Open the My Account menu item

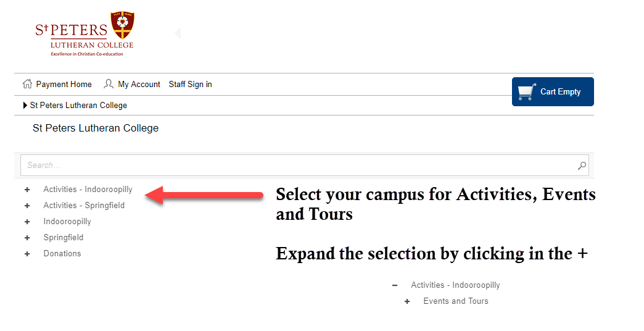tap(139, 84)
